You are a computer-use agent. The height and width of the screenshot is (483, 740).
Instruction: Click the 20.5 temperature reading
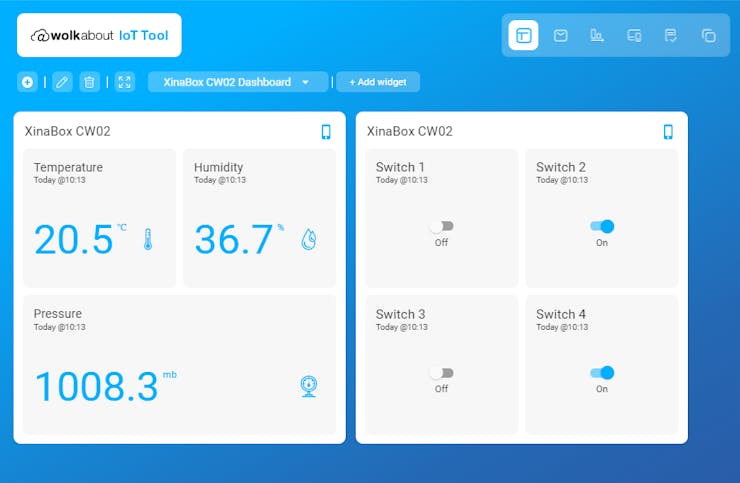[x=74, y=239]
